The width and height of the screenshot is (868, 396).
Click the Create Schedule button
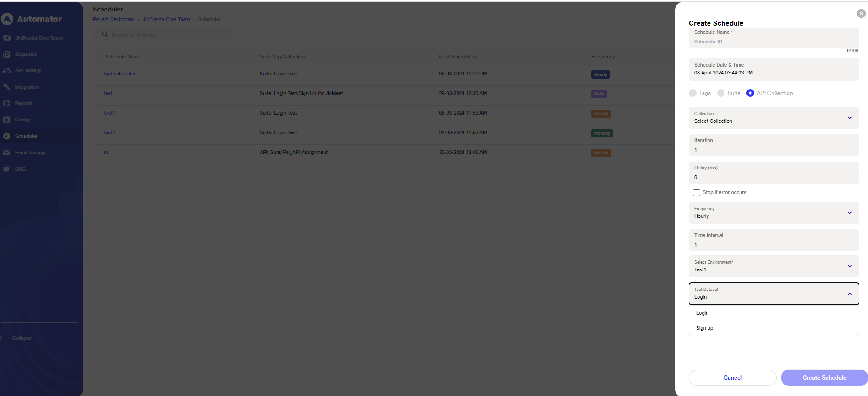[x=825, y=378]
